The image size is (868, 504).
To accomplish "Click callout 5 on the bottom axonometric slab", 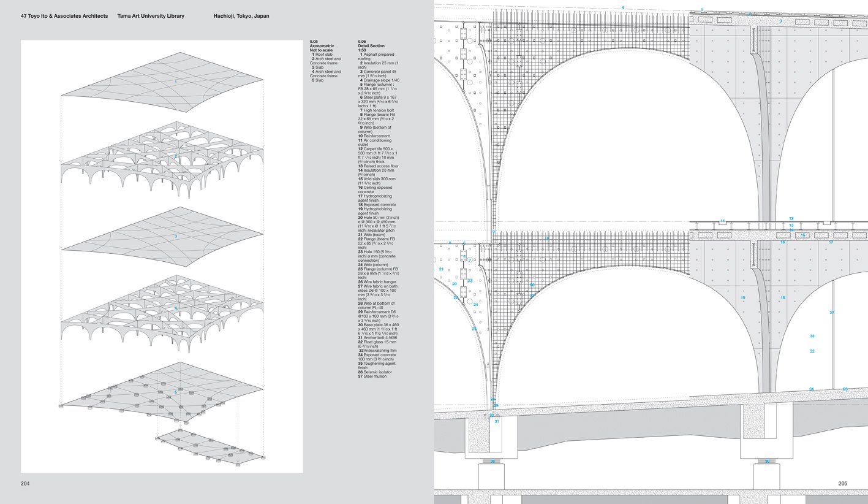I will 175,392.
